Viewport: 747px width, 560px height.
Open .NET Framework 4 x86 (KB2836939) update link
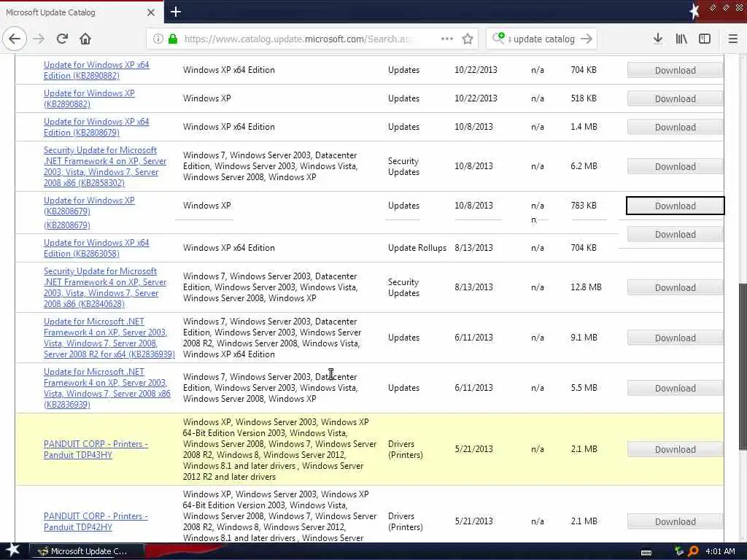pos(107,388)
